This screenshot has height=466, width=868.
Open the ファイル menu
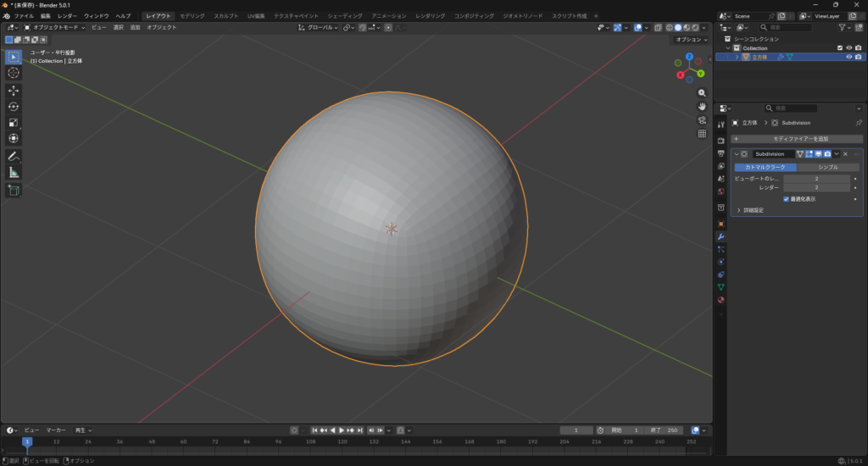(x=24, y=16)
